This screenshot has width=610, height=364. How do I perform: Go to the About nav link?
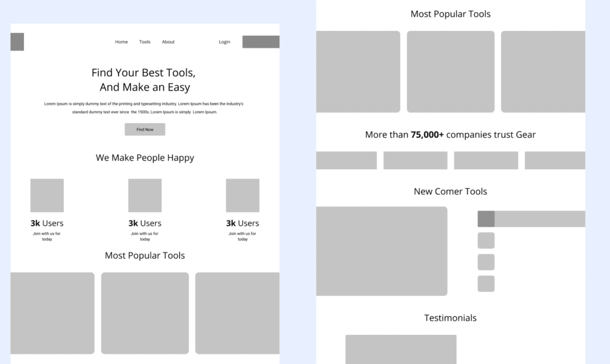(x=168, y=42)
